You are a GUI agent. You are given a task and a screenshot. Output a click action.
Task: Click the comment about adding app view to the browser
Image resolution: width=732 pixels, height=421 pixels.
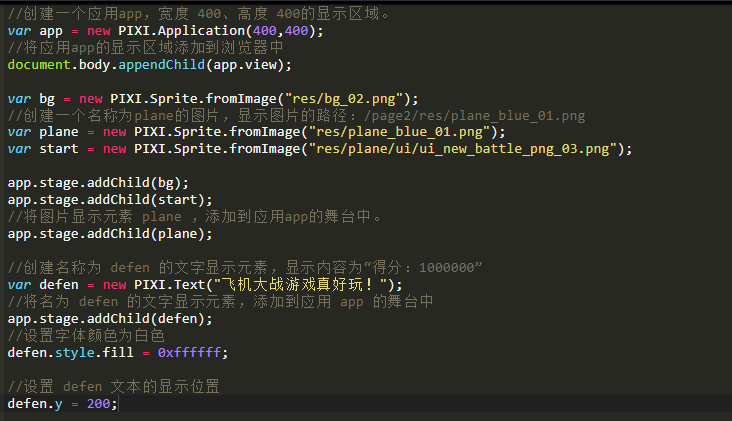click(x=145, y=47)
